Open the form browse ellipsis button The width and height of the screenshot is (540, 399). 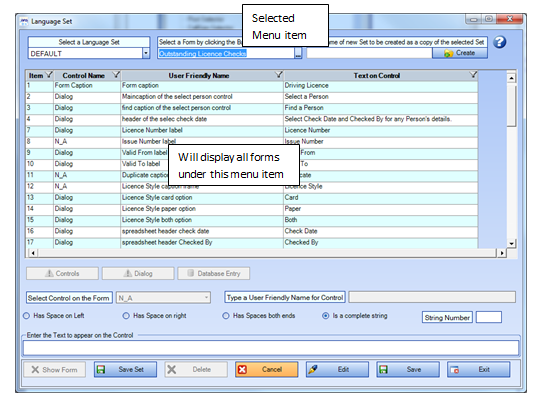click(298, 53)
